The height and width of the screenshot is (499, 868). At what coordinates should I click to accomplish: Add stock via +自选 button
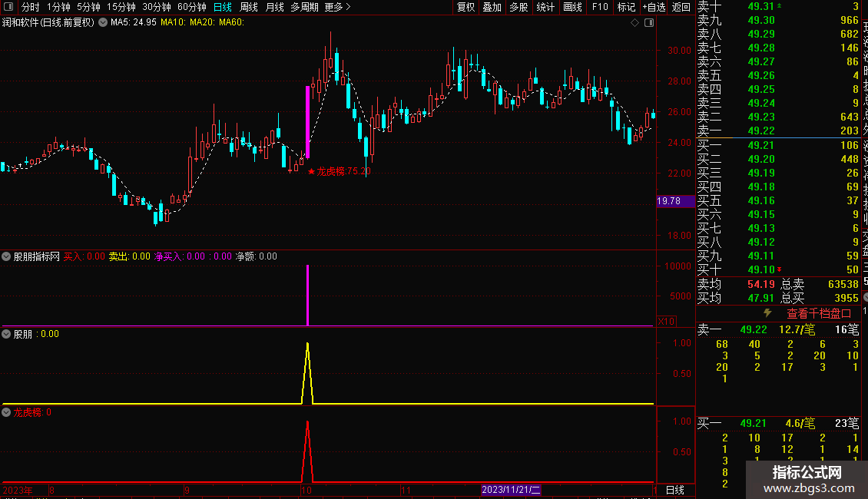click(x=654, y=7)
